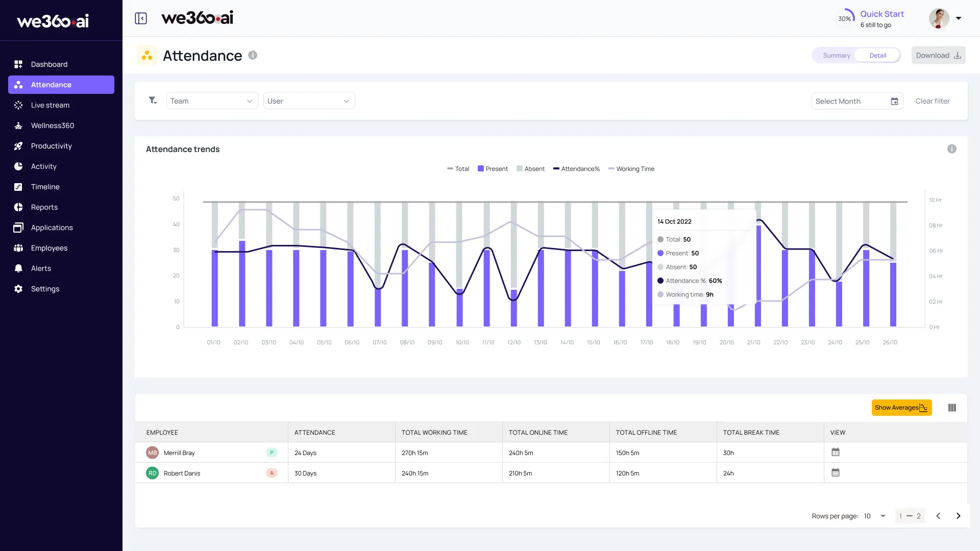Collapse the sidebar with the panel icon
This screenshot has width=980, height=551.
click(x=141, y=18)
